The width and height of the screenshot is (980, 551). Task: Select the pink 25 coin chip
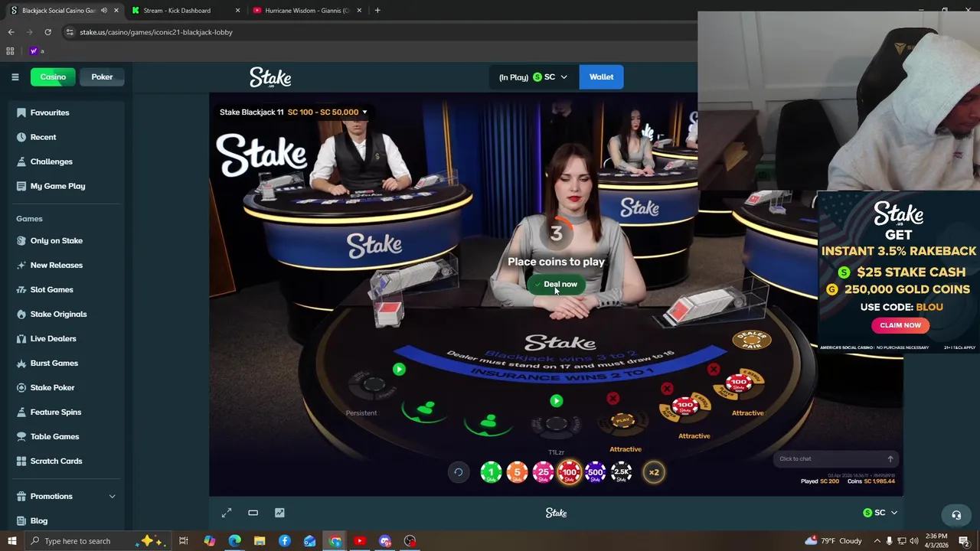point(543,472)
